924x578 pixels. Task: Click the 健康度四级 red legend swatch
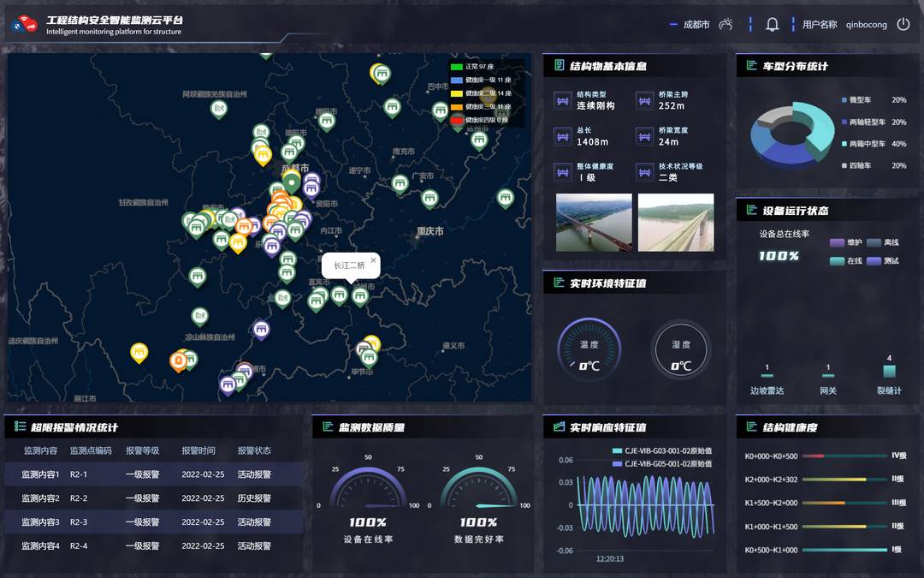point(457,120)
